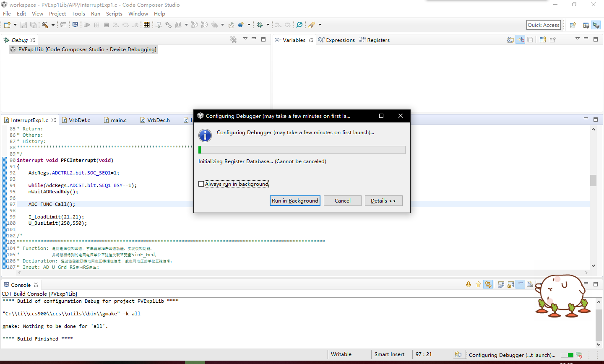604x364 pixels.
Task: Open the Debug bug dropdown arrow
Action: [x=268, y=25]
